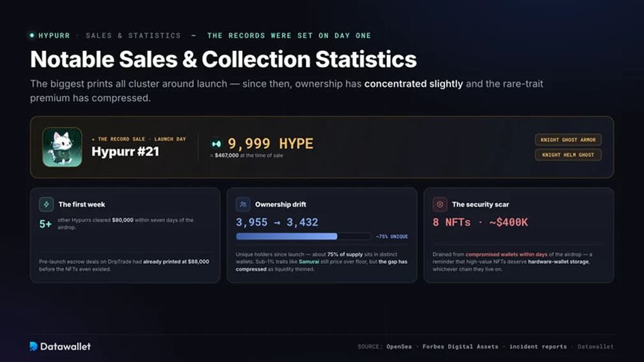Select the KNIGHT GHOST ARMOR trait tag
The width and height of the screenshot is (644, 362).
tap(568, 140)
